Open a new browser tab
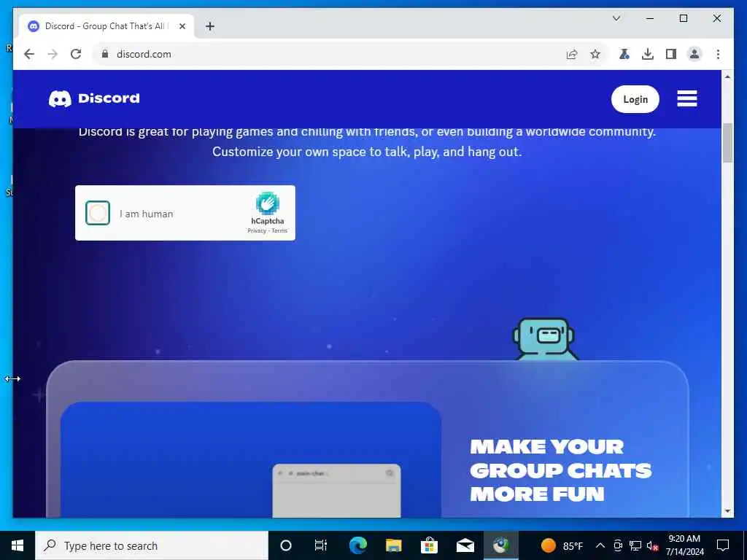The image size is (747, 560). click(210, 26)
